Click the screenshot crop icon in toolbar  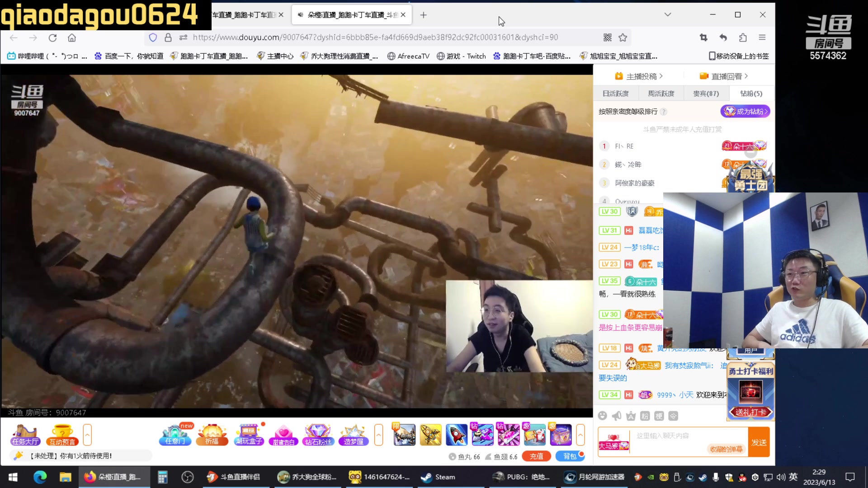pos(703,38)
